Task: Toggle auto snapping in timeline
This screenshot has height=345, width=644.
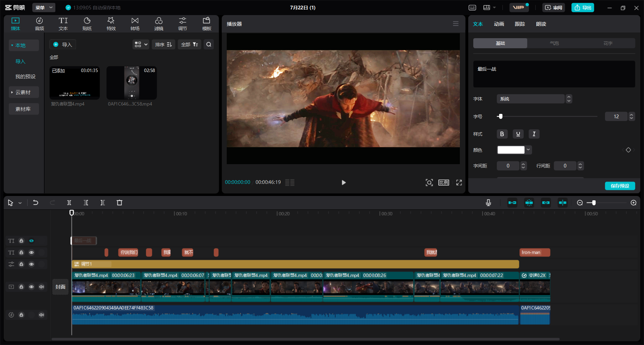Action: (x=529, y=203)
